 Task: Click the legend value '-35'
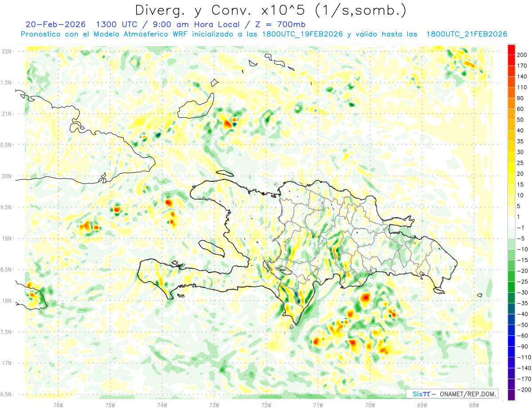point(522,304)
